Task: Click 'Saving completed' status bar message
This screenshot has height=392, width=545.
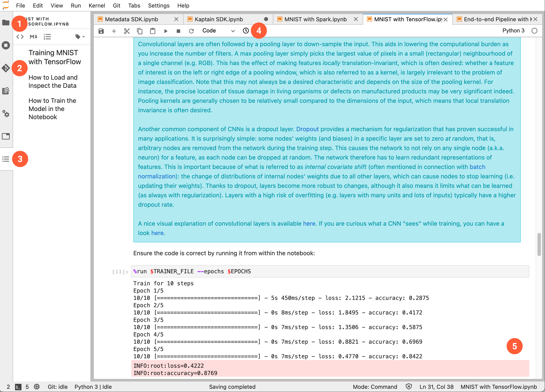Action: pos(232,387)
